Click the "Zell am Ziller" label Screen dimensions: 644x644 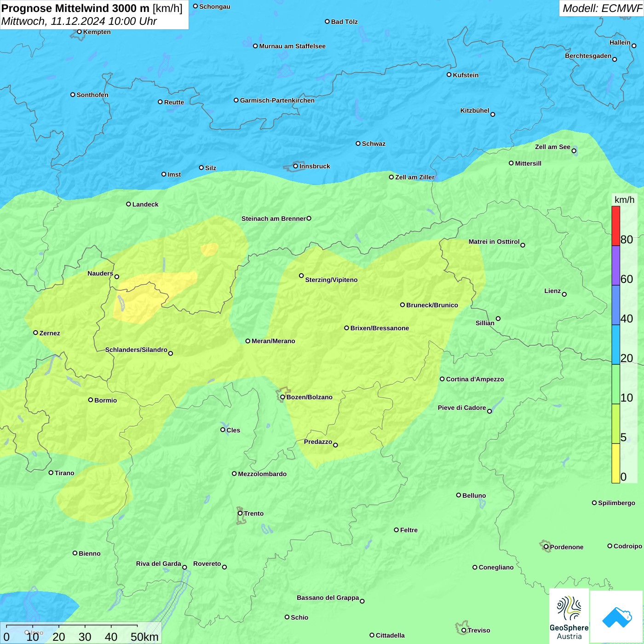click(x=415, y=177)
